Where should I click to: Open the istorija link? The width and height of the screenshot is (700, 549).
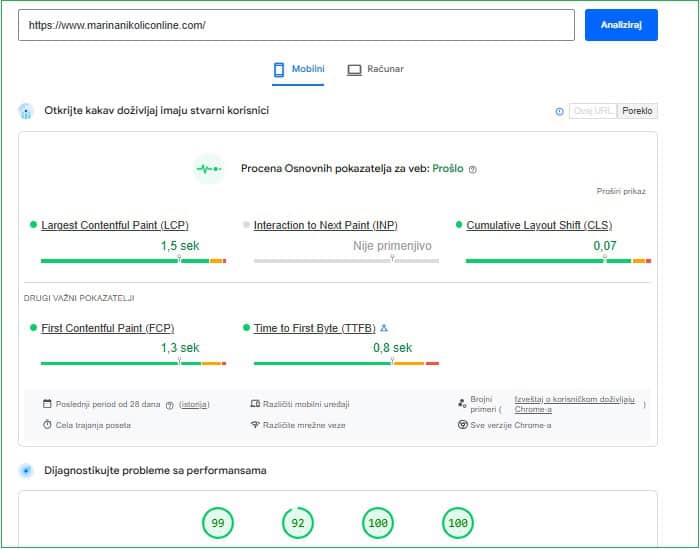click(x=194, y=404)
